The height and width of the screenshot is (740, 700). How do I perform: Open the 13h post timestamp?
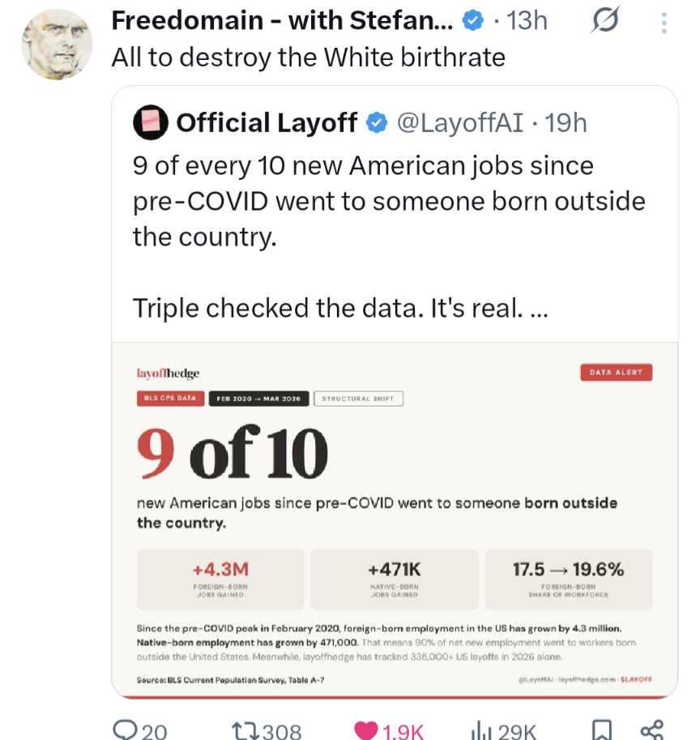526,22
